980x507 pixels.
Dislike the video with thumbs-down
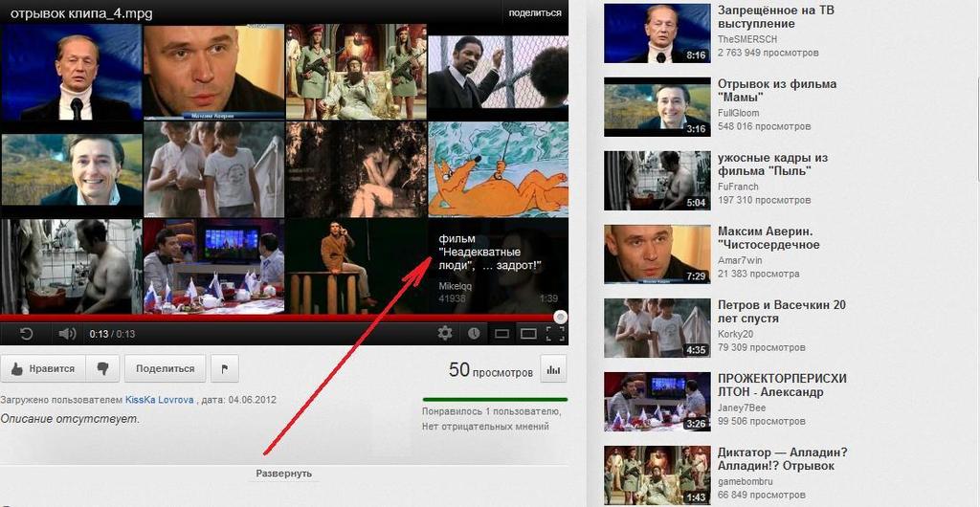pyautogui.click(x=103, y=368)
